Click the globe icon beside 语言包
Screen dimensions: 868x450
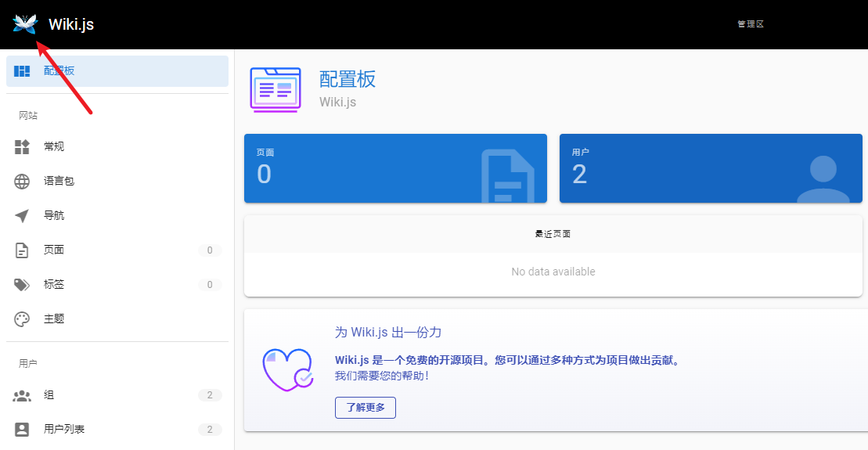(22, 181)
